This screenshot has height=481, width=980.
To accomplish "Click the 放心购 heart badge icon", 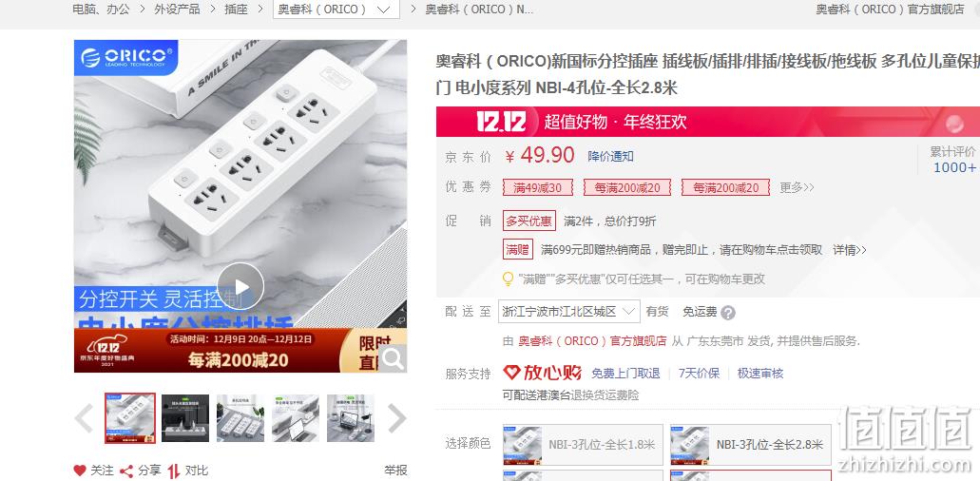I will 512,373.
